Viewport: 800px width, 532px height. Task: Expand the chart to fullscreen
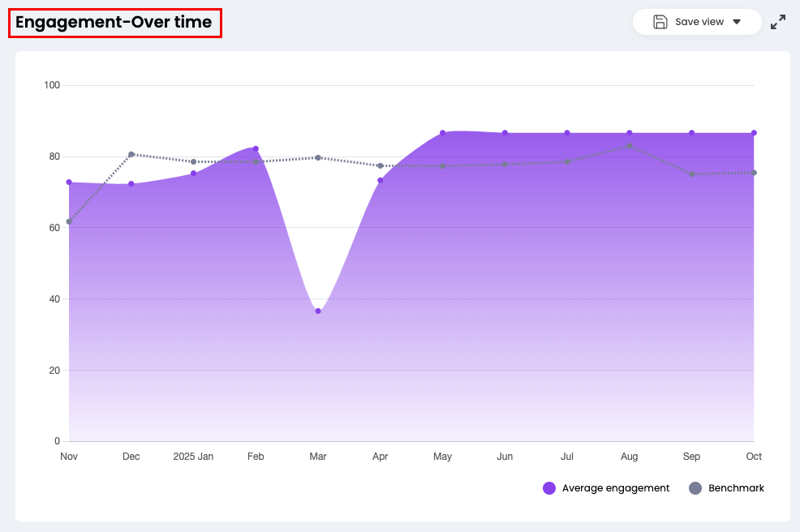click(x=778, y=22)
